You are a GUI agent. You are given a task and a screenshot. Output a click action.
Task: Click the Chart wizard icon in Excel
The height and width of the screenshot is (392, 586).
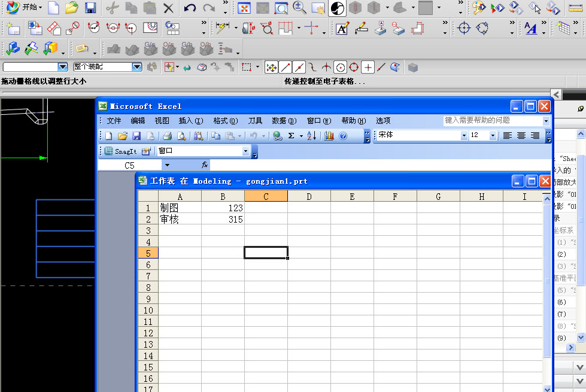click(329, 136)
